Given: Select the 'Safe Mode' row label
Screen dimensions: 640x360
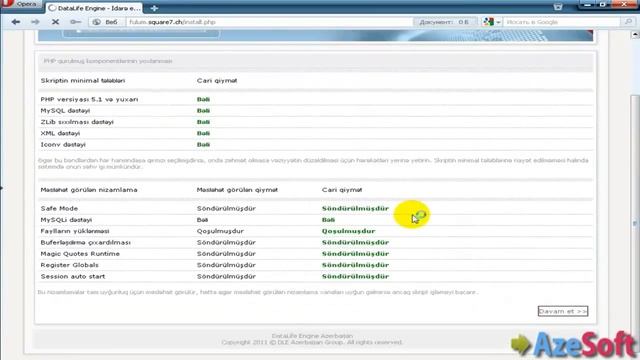Looking at the screenshot, I should pyautogui.click(x=59, y=208).
